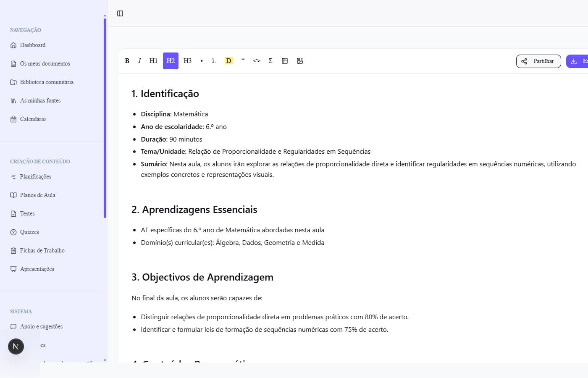
Task: Apply yellow highlight D button
Action: pos(228,61)
